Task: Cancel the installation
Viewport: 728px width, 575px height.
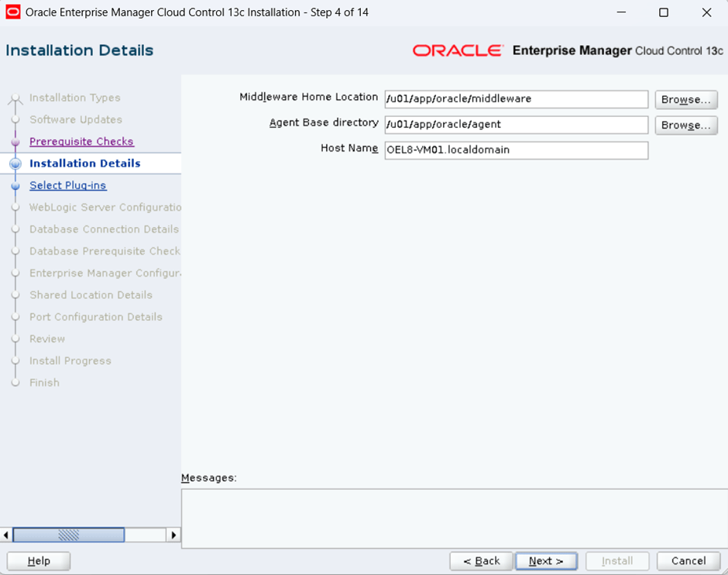Action: click(688, 561)
